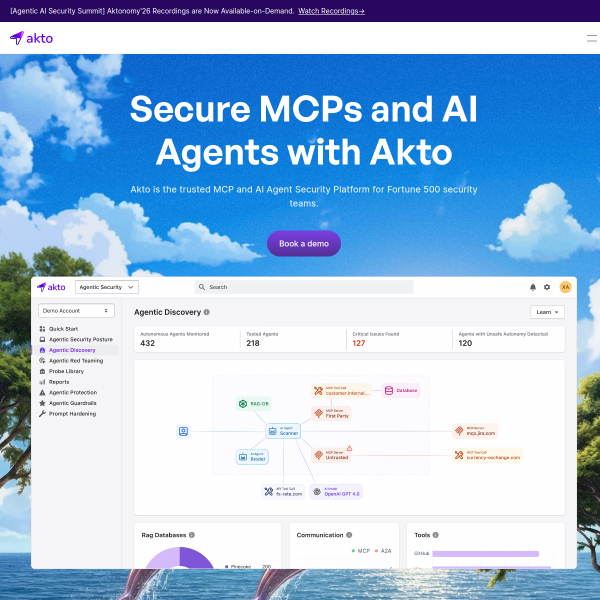Screen dimensions: 600x600
Task: Click the Agentic Protection warning icon
Action: pos(42,392)
